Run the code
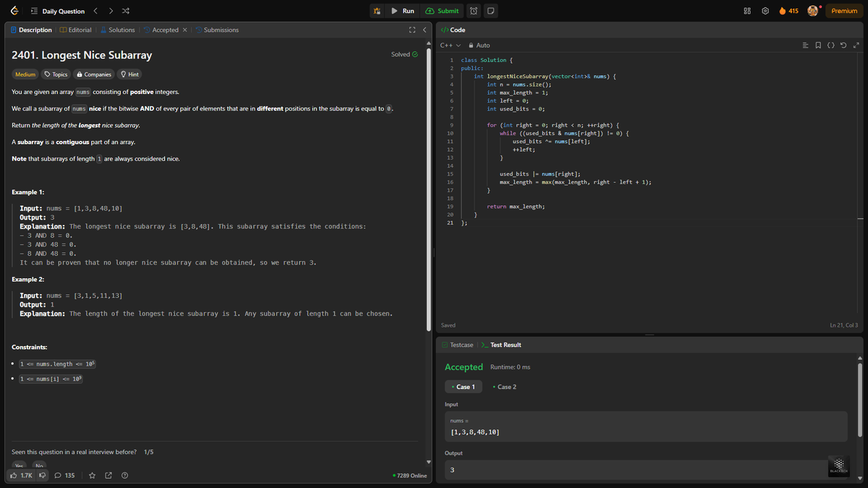 pyautogui.click(x=403, y=11)
